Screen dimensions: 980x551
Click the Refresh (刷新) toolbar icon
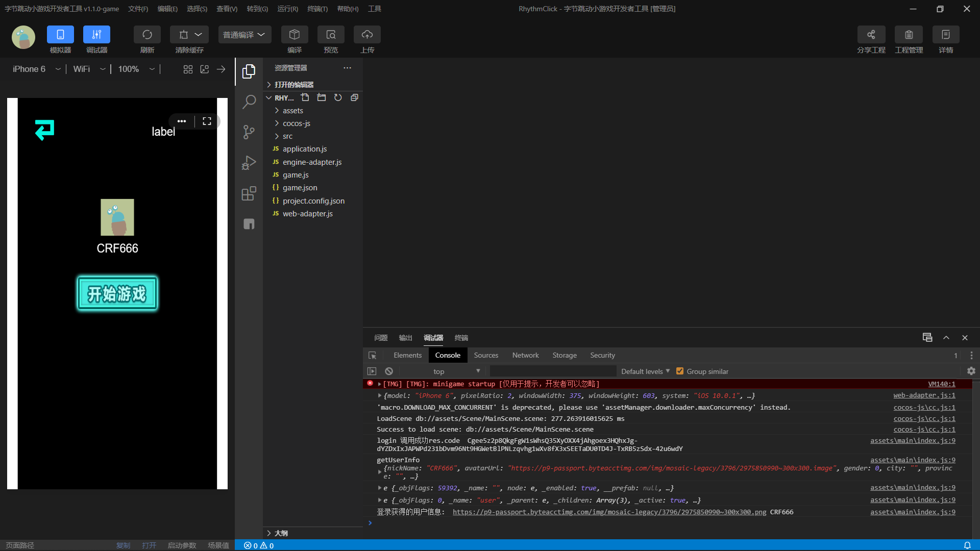[147, 35]
